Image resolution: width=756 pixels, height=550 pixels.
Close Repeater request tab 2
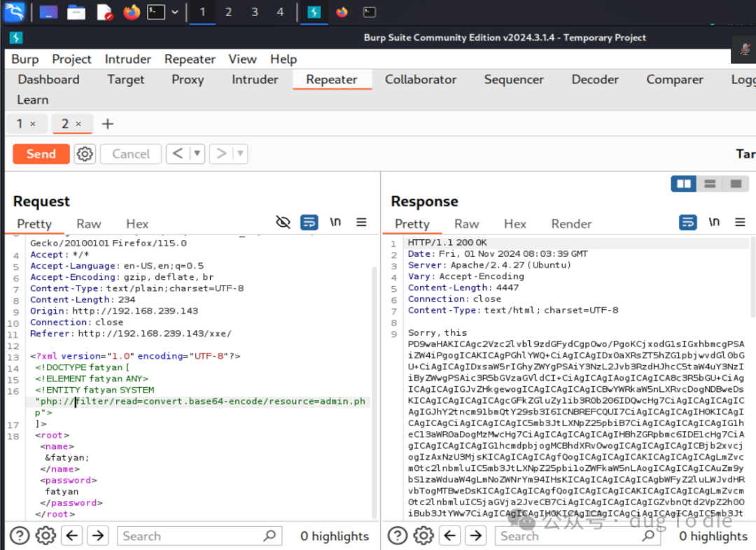78,124
